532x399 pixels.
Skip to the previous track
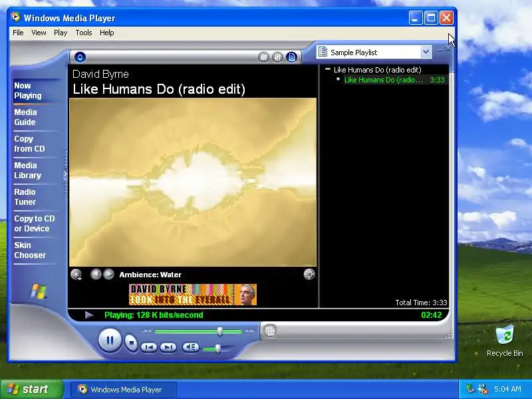point(148,347)
